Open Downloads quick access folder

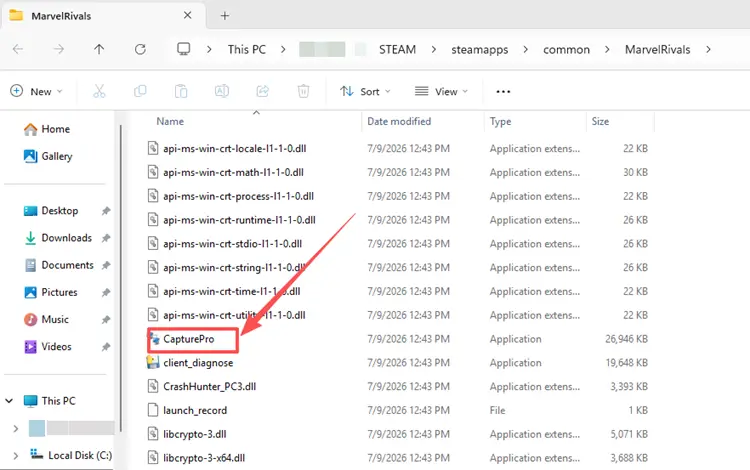(x=57, y=238)
